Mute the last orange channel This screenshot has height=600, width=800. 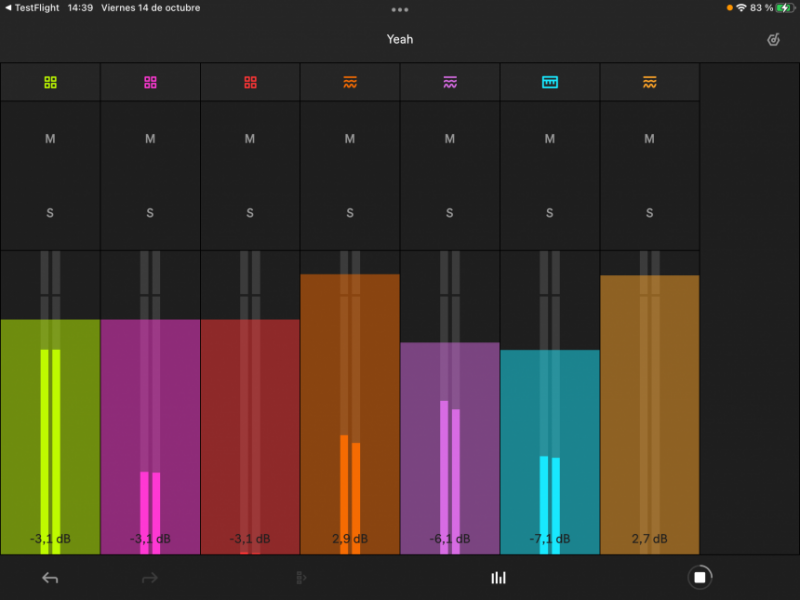click(x=650, y=139)
